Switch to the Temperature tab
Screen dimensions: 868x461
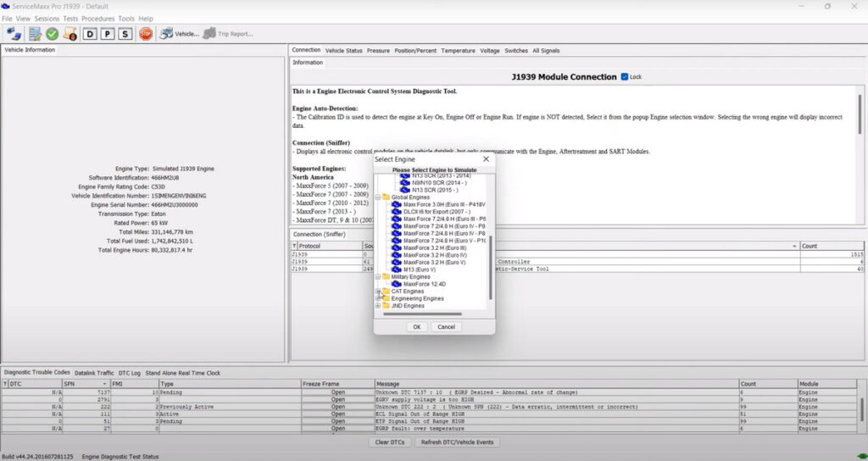click(x=458, y=51)
